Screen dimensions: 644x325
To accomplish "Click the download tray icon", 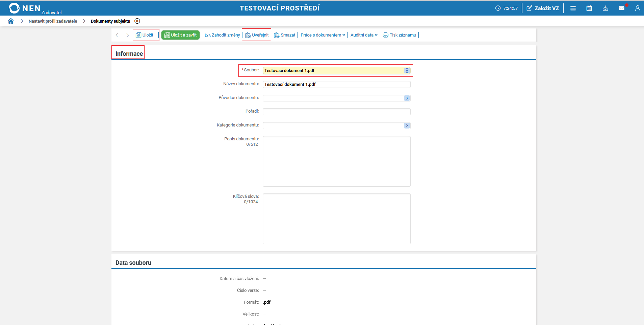I will [x=605, y=8].
